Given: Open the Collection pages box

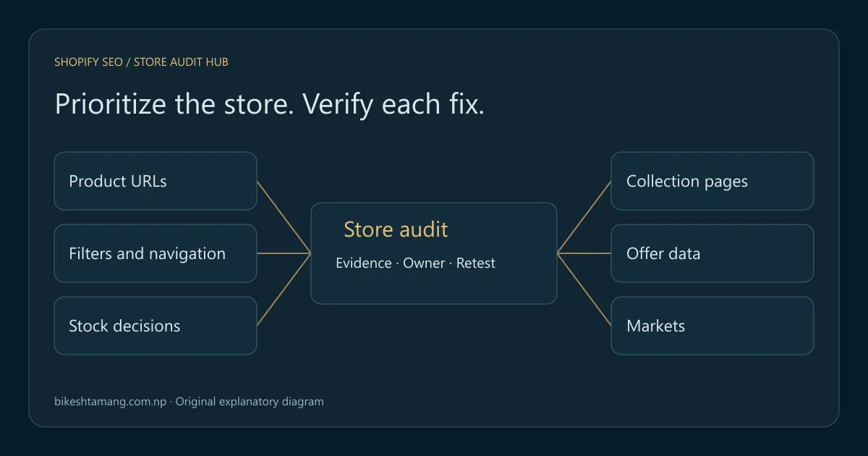Looking at the screenshot, I should tap(712, 181).
